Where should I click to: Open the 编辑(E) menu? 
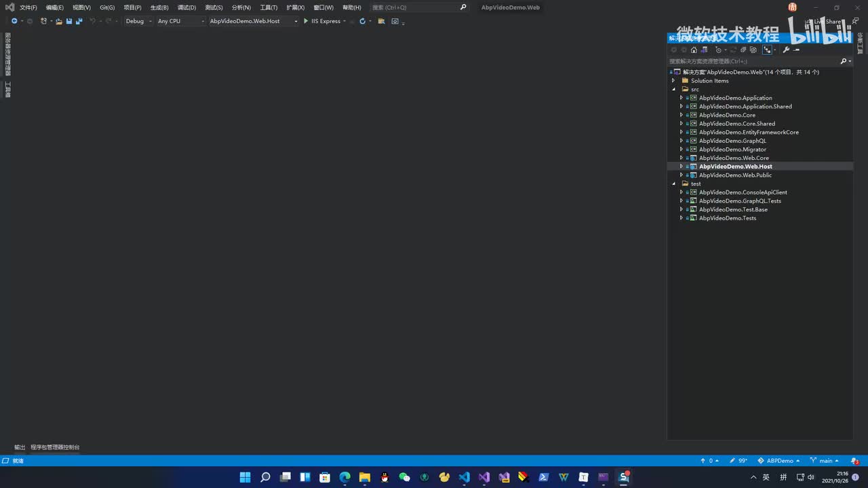tap(55, 7)
